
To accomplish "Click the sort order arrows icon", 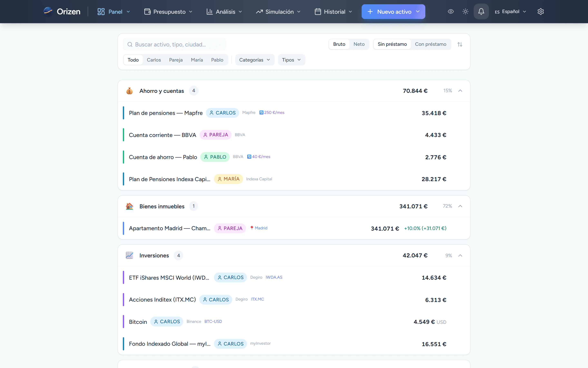I will [x=460, y=44].
